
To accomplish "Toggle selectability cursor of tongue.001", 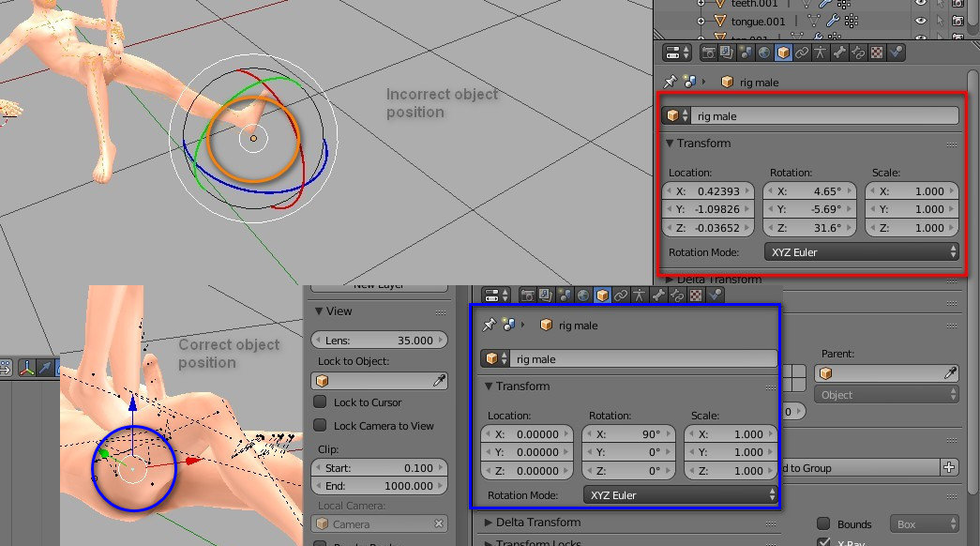I will pos(940,21).
